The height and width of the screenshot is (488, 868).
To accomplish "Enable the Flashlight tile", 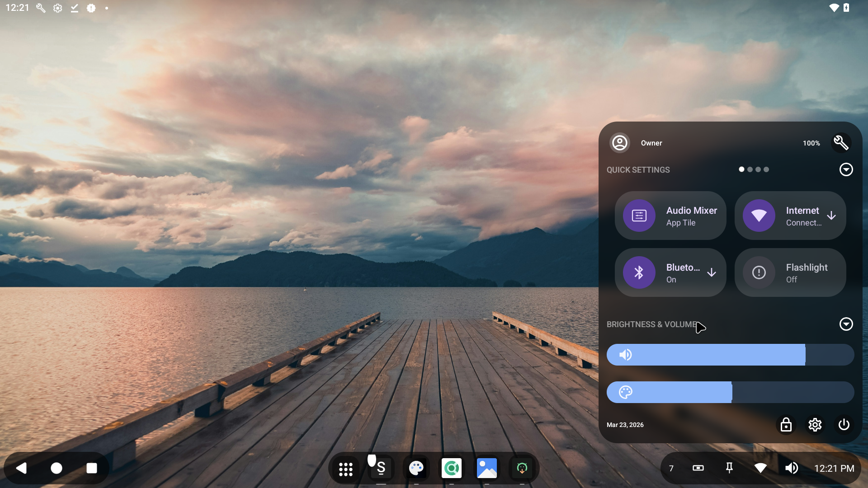I will (790, 272).
